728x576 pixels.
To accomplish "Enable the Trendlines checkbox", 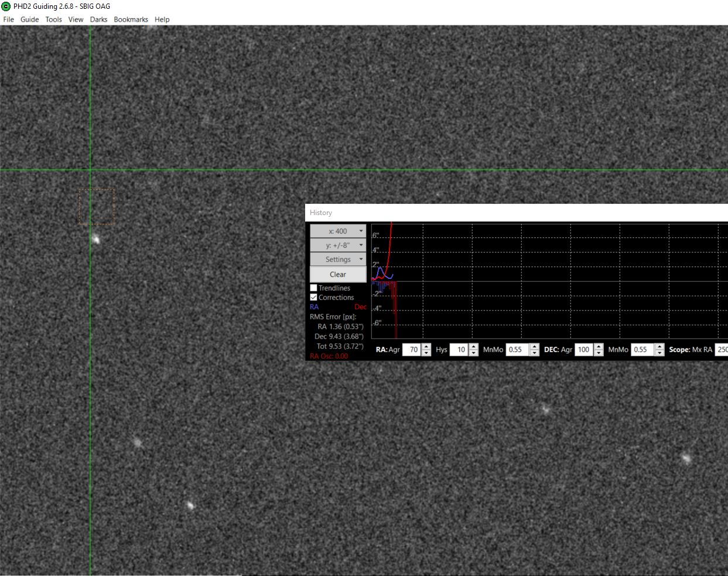I will coord(313,288).
